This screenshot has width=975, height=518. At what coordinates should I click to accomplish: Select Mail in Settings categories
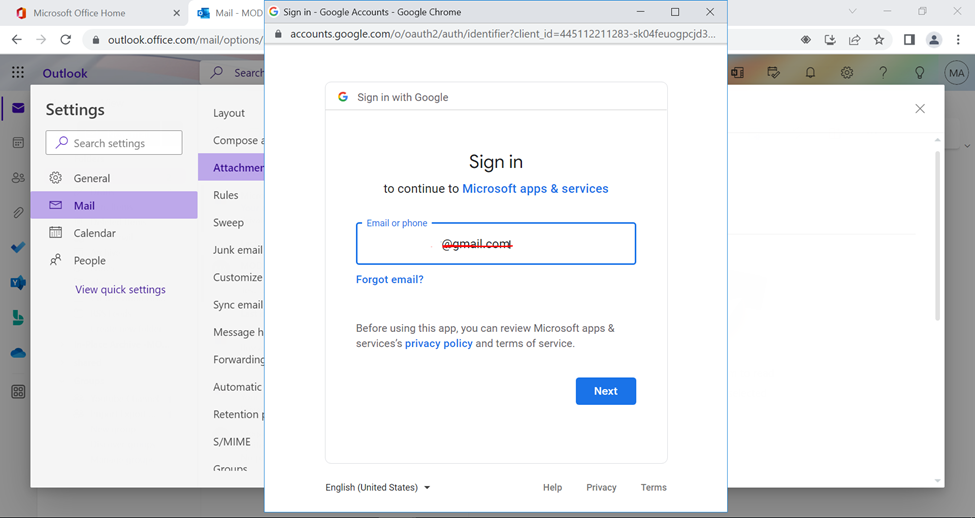[x=114, y=205]
